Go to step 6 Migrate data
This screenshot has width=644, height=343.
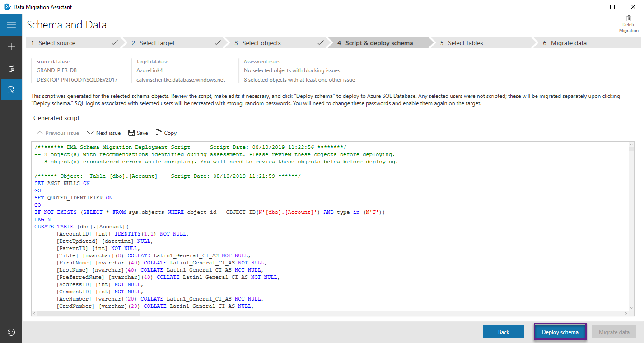(x=587, y=43)
